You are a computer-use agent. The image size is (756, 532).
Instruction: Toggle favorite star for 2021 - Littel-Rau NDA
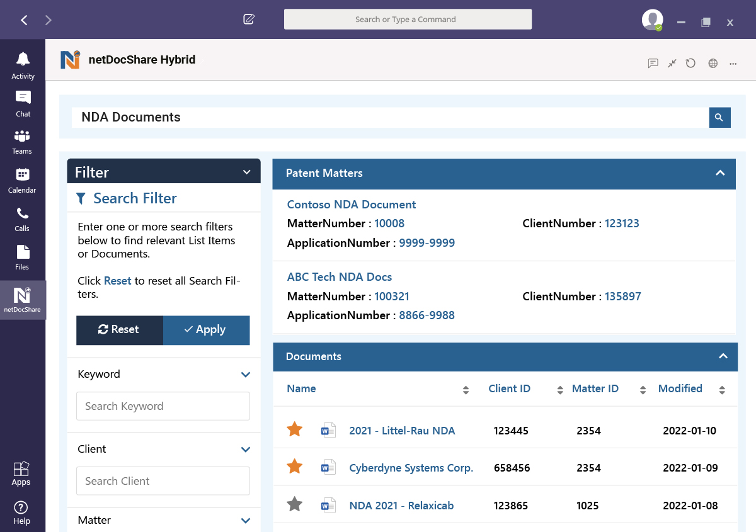(294, 429)
